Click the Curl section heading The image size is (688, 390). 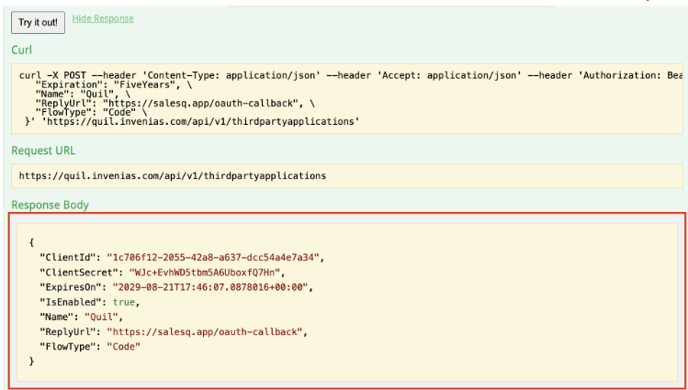(x=22, y=50)
